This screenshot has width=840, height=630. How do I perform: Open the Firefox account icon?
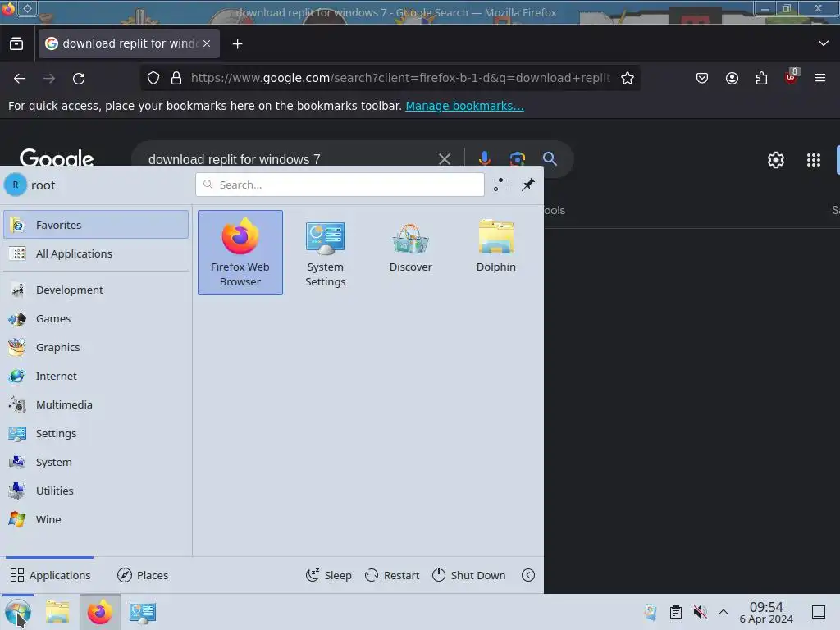732,78
